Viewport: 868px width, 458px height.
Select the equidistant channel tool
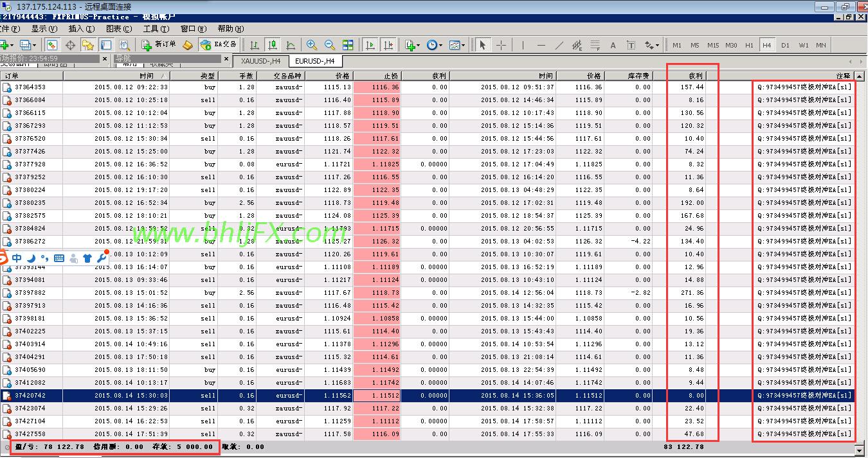coord(577,45)
